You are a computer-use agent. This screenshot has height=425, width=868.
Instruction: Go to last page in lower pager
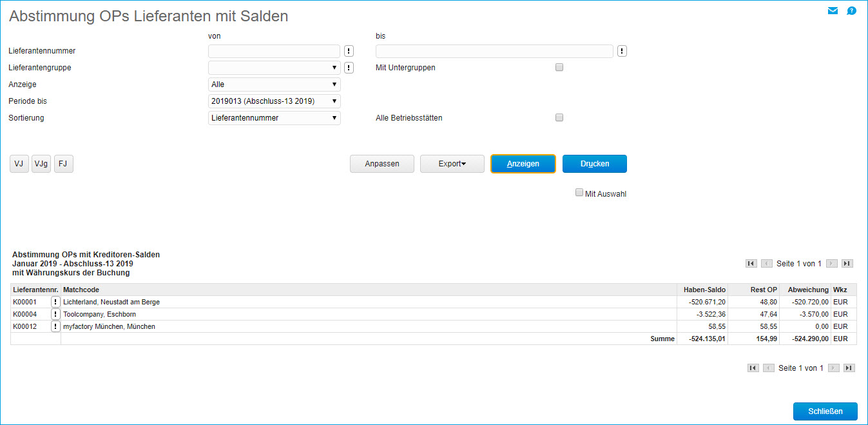[849, 368]
